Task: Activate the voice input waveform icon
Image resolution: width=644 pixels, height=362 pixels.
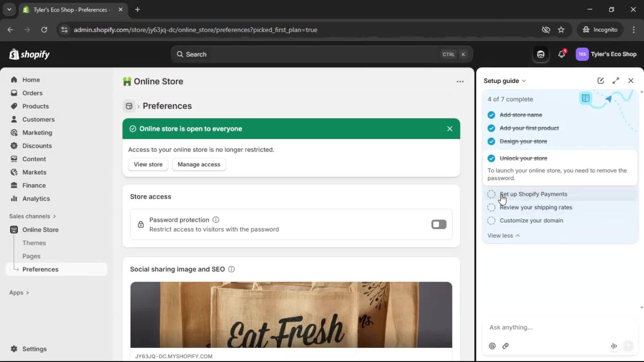Action: click(614, 346)
